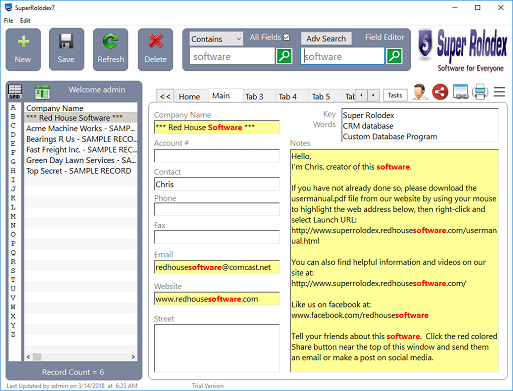Select 'Acme Machine Works' record in list

(81, 128)
